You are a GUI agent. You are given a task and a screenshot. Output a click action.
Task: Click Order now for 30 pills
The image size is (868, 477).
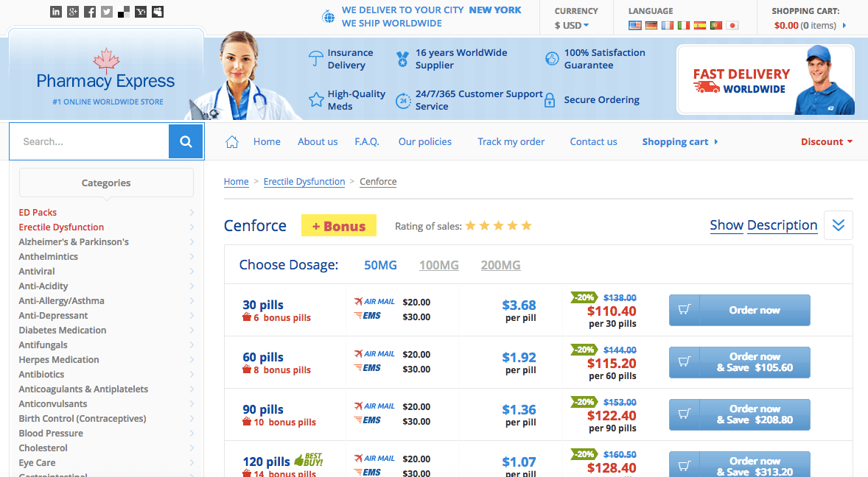coord(739,310)
